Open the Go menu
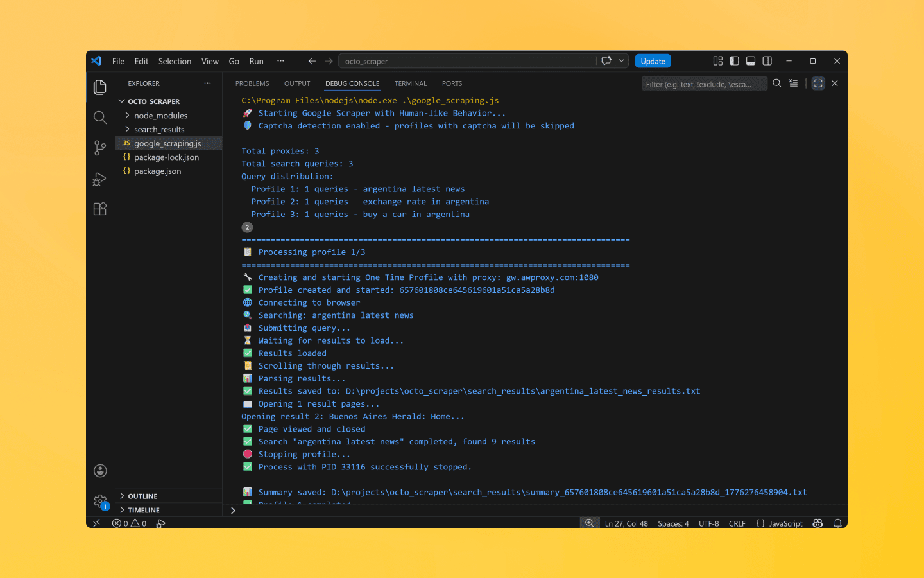 (x=234, y=61)
